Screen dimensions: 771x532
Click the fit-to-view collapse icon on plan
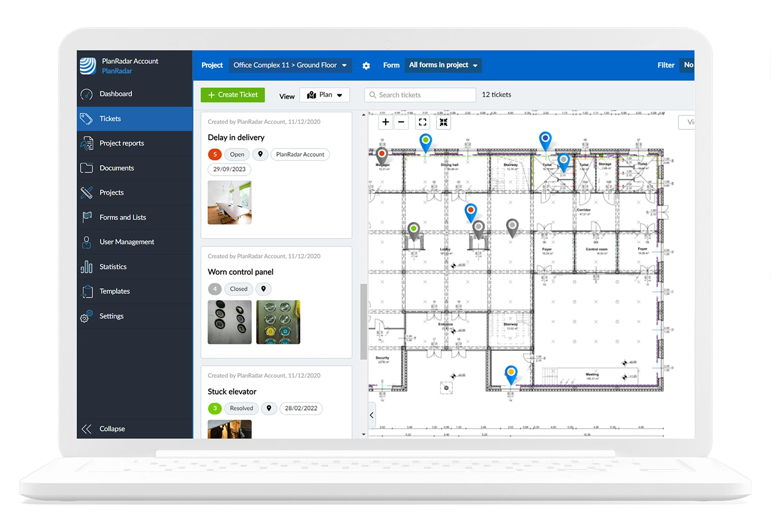pyautogui.click(x=443, y=122)
